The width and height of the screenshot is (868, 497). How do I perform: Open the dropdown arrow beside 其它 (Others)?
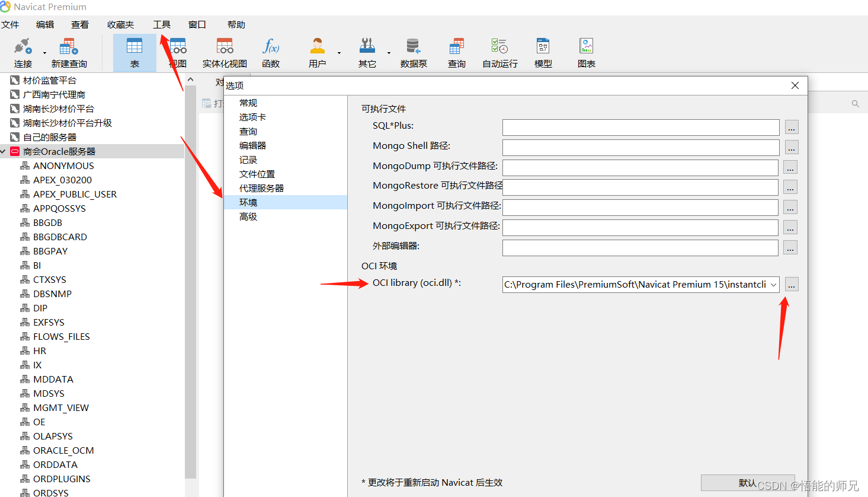(389, 53)
